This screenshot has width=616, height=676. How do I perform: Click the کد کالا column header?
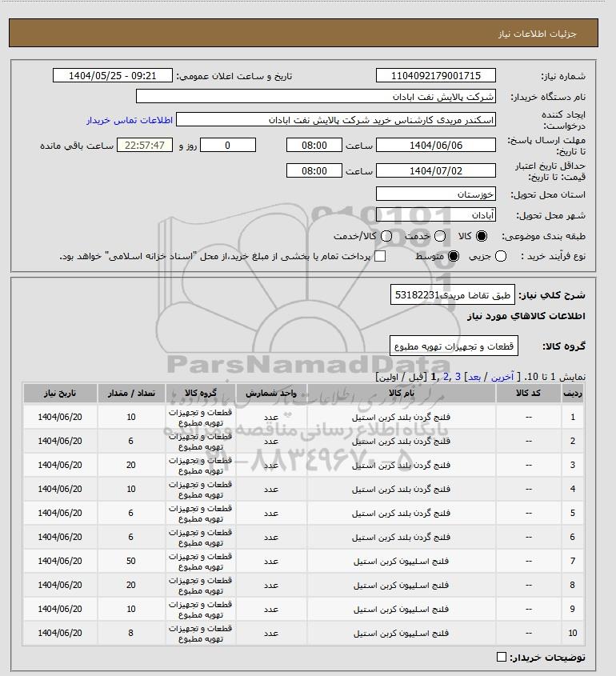529,393
